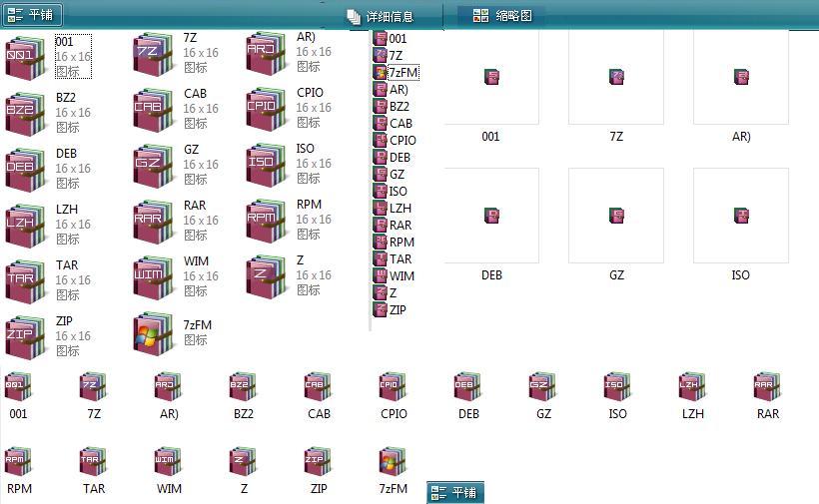
Task: Click the DEB icon in bottom icon view
Action: click(x=468, y=386)
